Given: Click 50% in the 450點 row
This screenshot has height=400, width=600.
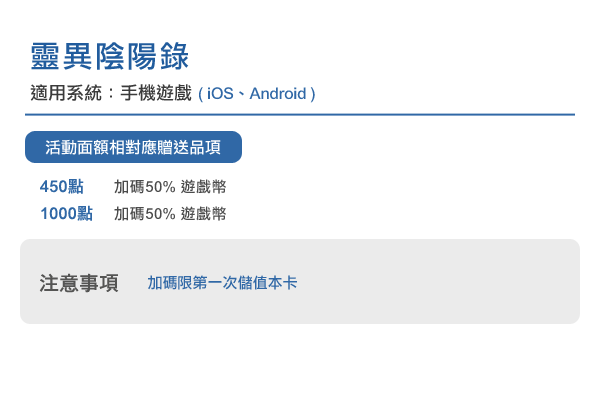Looking at the screenshot, I should coord(160,187).
